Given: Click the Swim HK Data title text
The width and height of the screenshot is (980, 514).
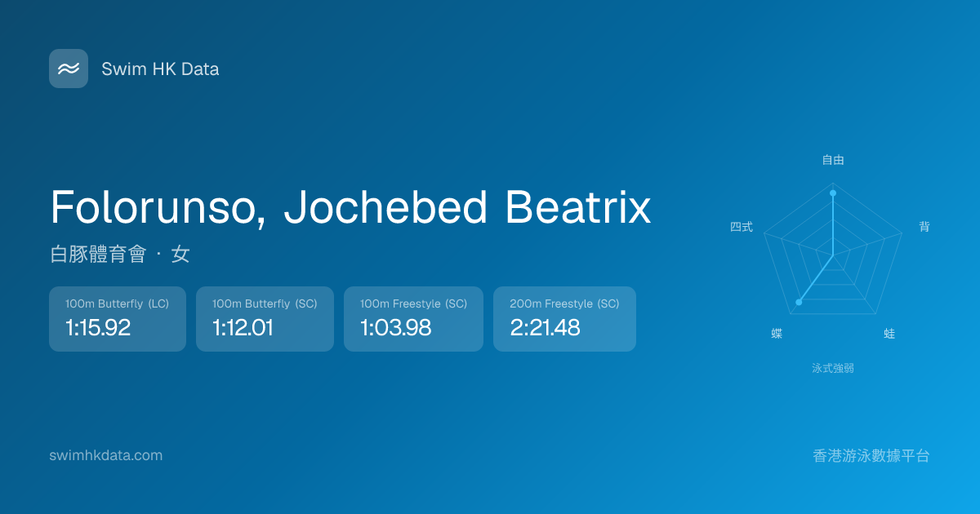Looking at the screenshot, I should pyautogui.click(x=160, y=69).
